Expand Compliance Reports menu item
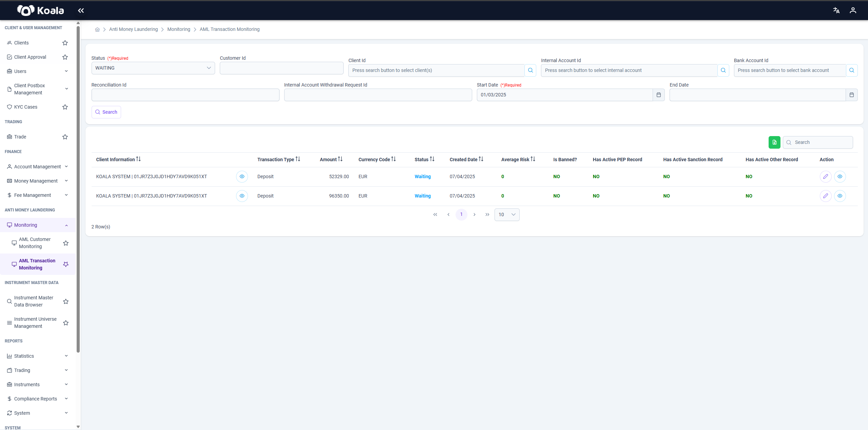The width and height of the screenshot is (868, 430). [37, 399]
